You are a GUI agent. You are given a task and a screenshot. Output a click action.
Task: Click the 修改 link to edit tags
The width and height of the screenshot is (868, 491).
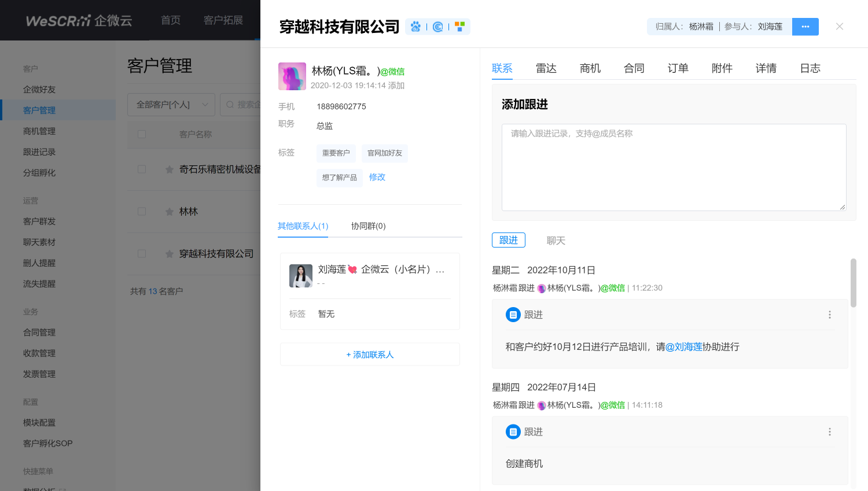[x=377, y=177]
